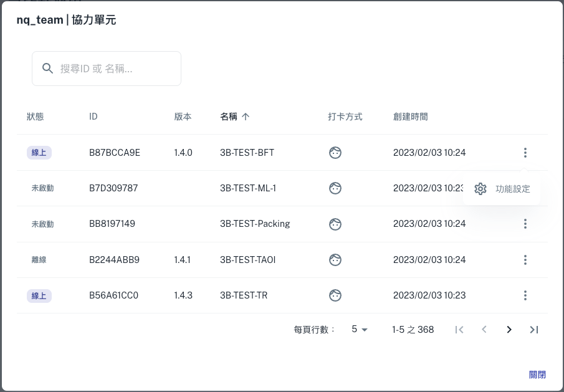564x392 pixels.
Task: Click the 線上 status badge for 3B-TEST-TR
Action: [x=39, y=295]
